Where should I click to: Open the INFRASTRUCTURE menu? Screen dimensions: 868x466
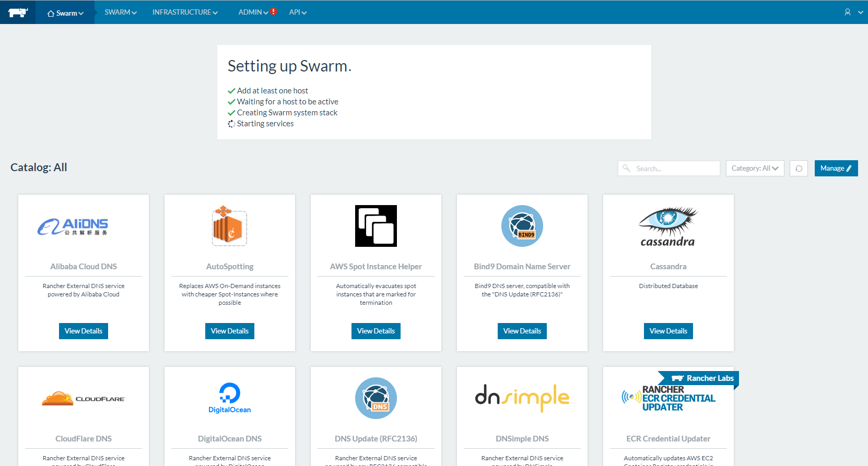pos(185,12)
